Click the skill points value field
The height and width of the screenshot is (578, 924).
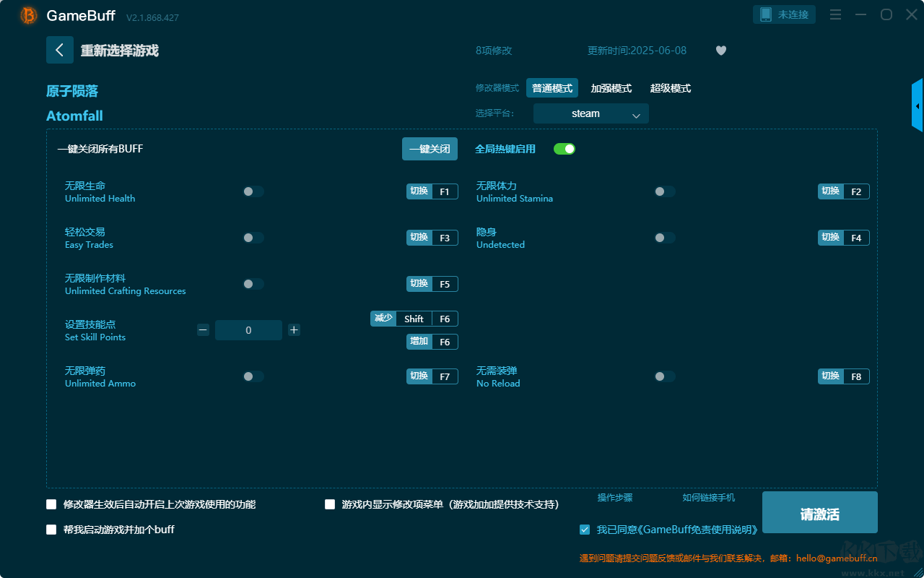(x=248, y=330)
